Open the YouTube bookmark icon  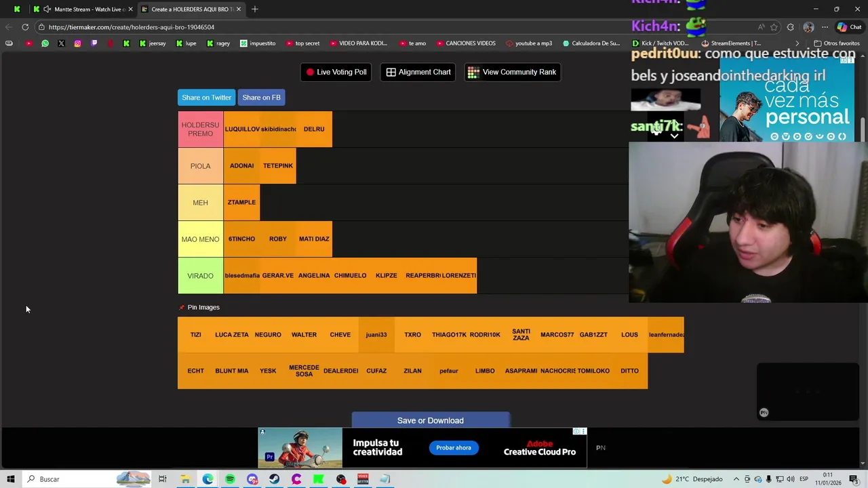coord(28,43)
